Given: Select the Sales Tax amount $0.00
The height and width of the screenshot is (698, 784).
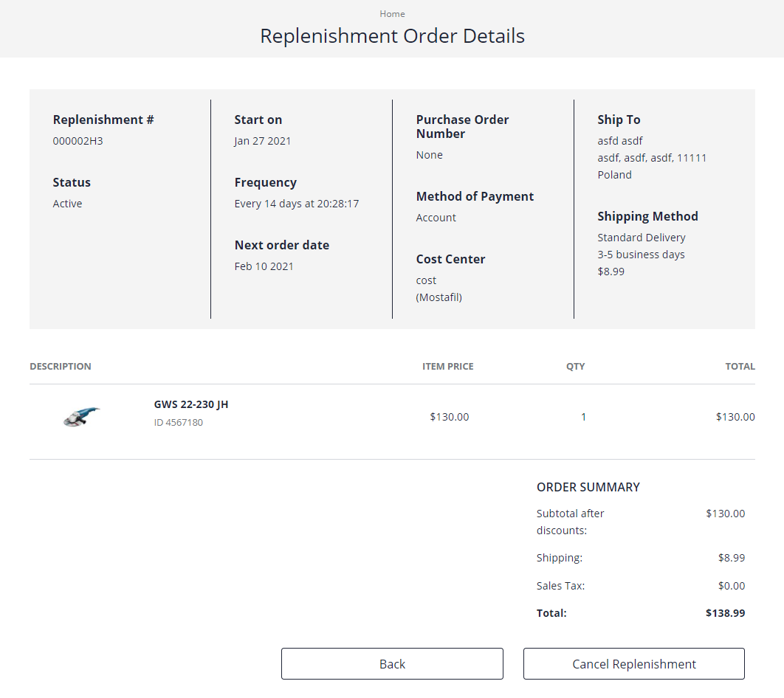Looking at the screenshot, I should point(732,586).
